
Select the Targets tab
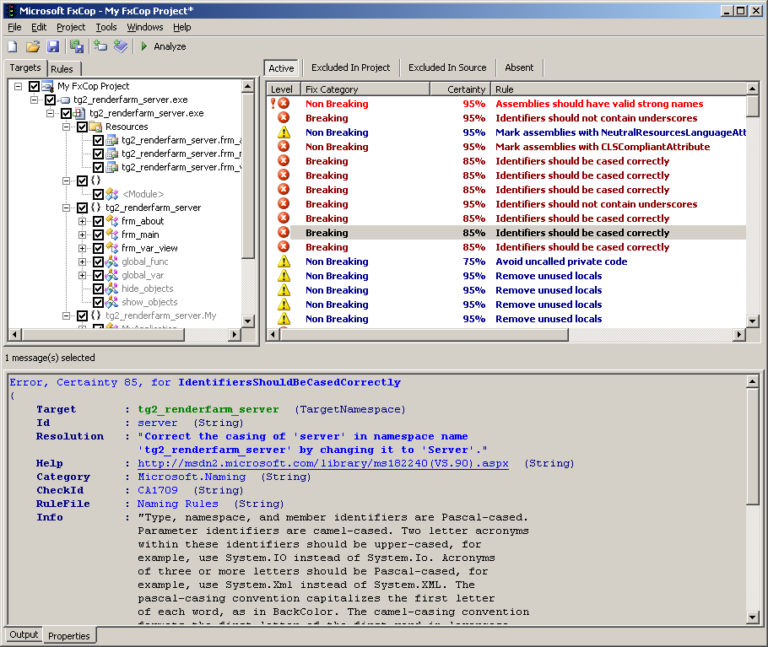(25, 68)
